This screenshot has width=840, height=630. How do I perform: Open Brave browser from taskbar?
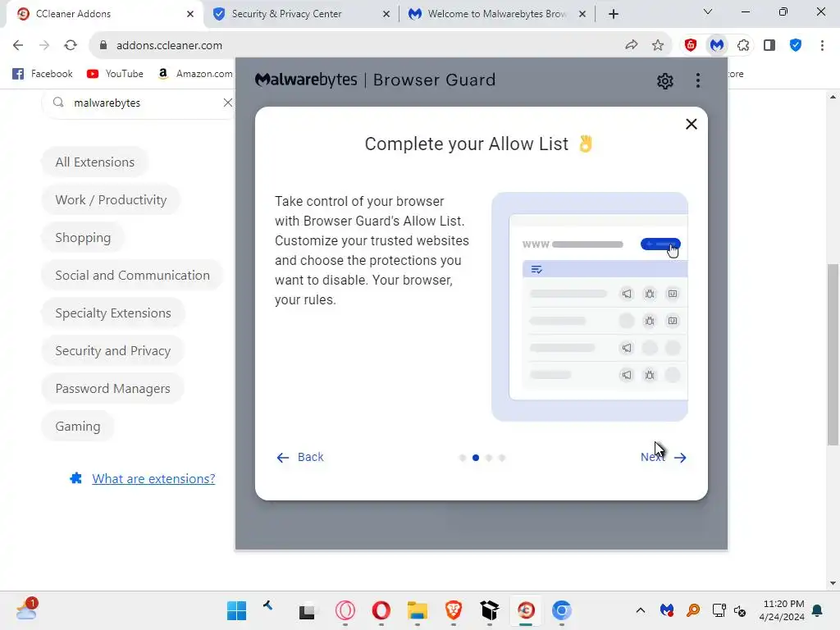click(453, 610)
